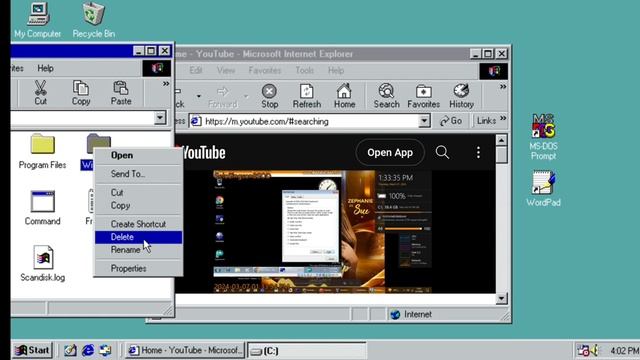Click the third quick launch icon before the task buttons
The height and width of the screenshot is (360, 640).
[x=105, y=350]
